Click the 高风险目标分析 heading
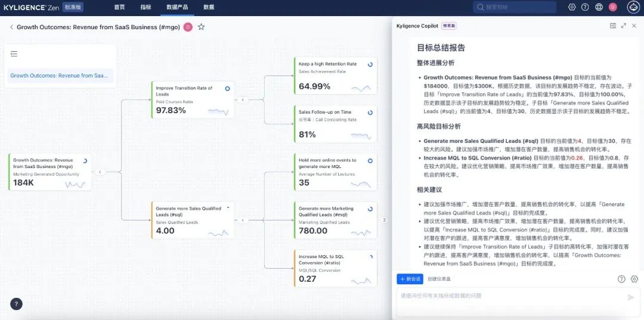The height and width of the screenshot is (320, 644). pyautogui.click(x=439, y=126)
